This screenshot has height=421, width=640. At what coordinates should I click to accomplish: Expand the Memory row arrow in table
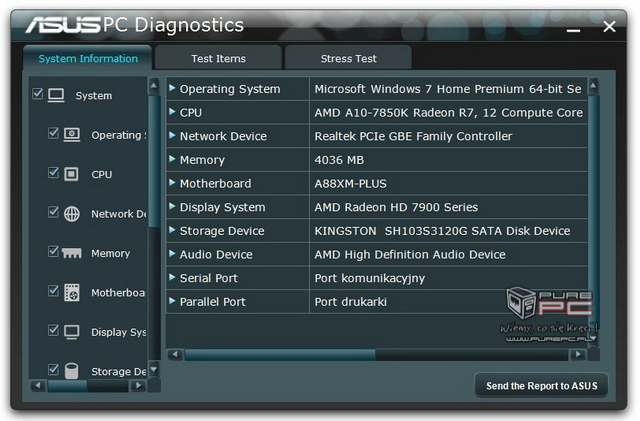172,159
